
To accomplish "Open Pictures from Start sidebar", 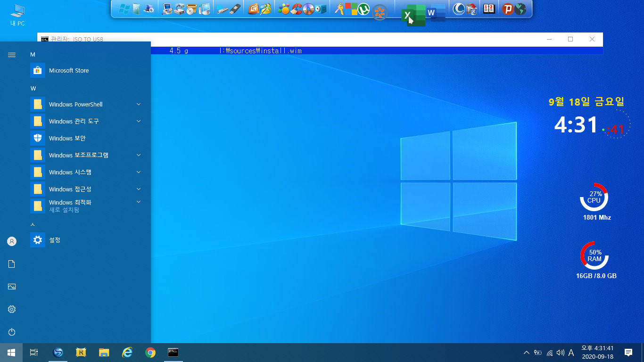I will 12,287.
